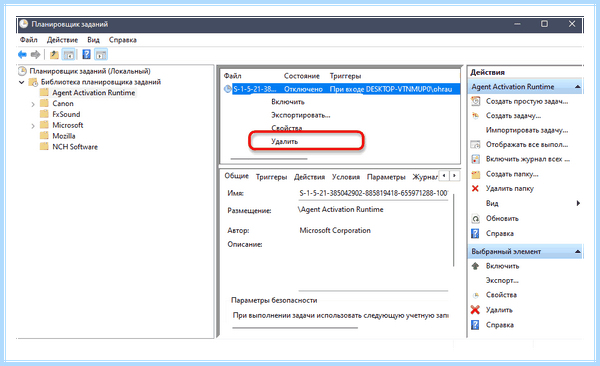The image size is (600, 366).
Task: Toggle the console tree pane icon
Action: tap(68, 55)
